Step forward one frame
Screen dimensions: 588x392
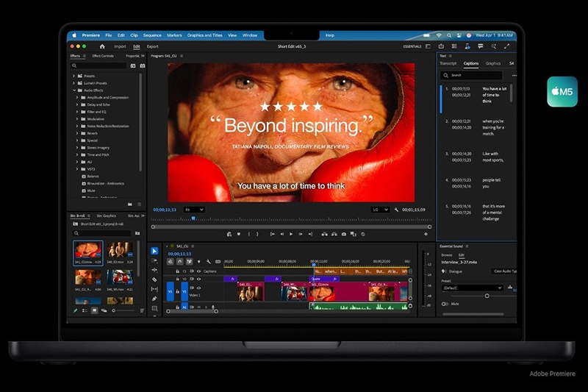(301, 234)
